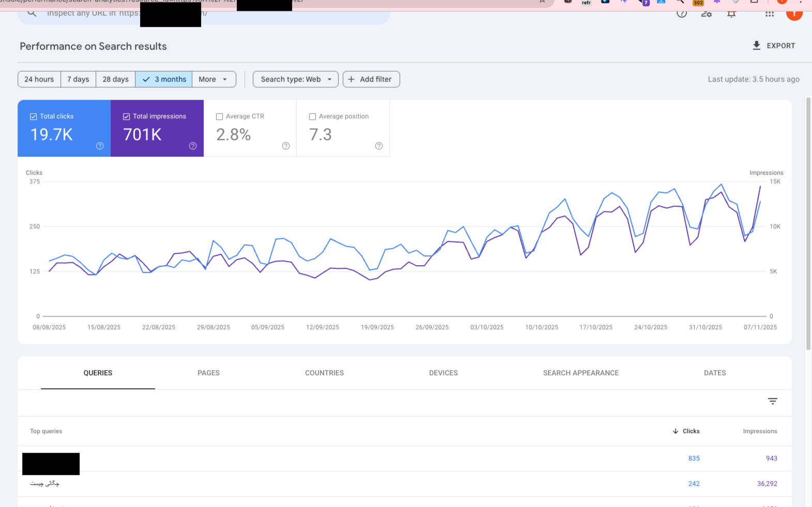The width and height of the screenshot is (812, 507).
Task: Click the browser extension with 302 badge
Action: [698, 3]
